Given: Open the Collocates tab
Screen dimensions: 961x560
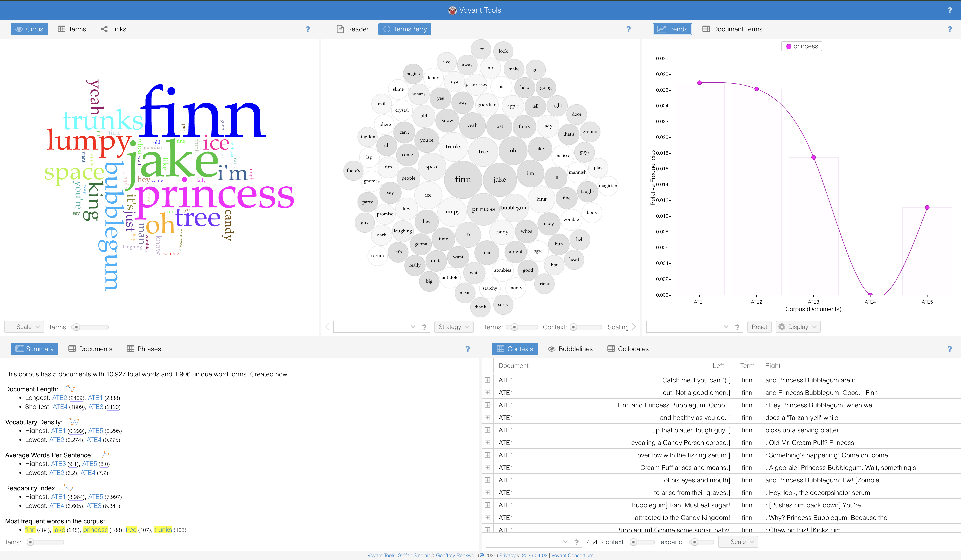Looking at the screenshot, I should (628, 349).
